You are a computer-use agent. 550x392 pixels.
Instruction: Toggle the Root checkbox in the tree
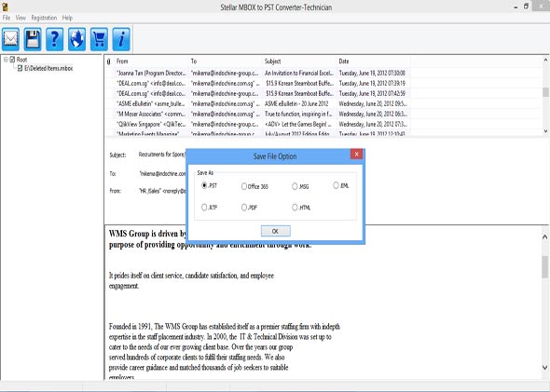(12, 60)
